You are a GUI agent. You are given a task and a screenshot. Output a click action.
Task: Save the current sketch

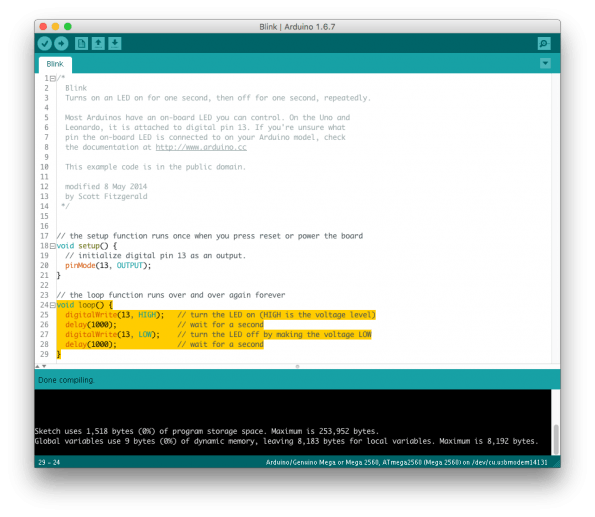click(115, 44)
